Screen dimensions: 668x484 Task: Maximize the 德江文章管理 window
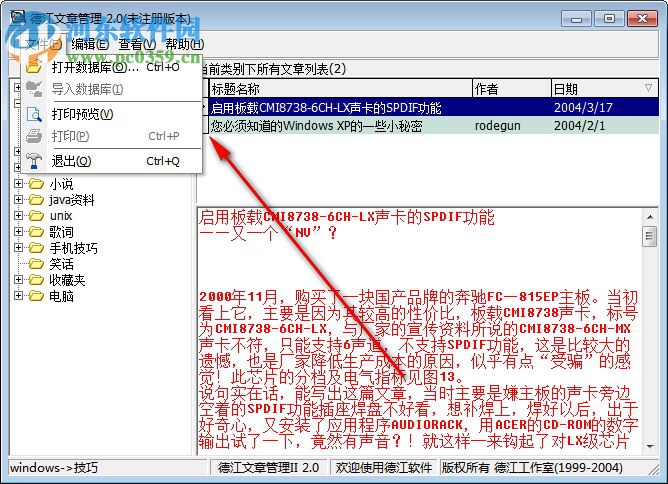point(609,19)
